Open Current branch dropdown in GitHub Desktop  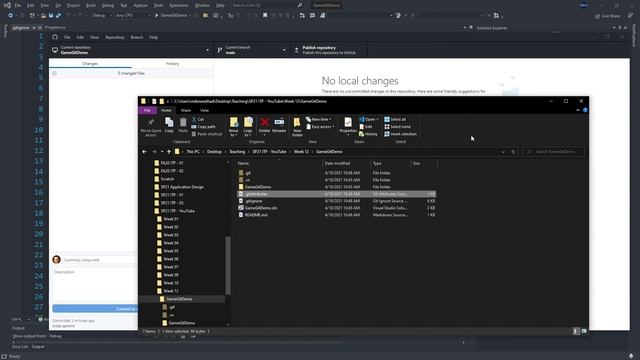click(x=251, y=50)
